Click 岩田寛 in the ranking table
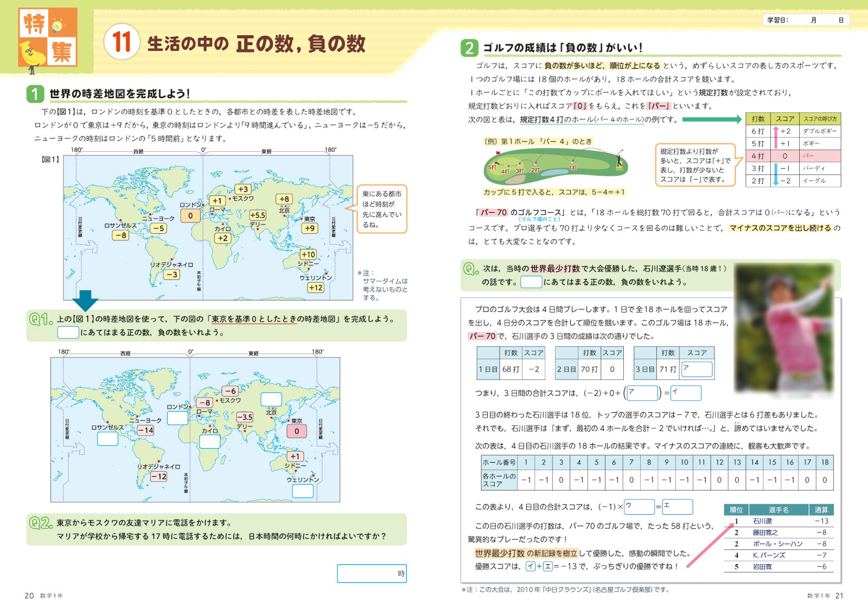Viewport: 868px width, 614px height. [x=762, y=567]
